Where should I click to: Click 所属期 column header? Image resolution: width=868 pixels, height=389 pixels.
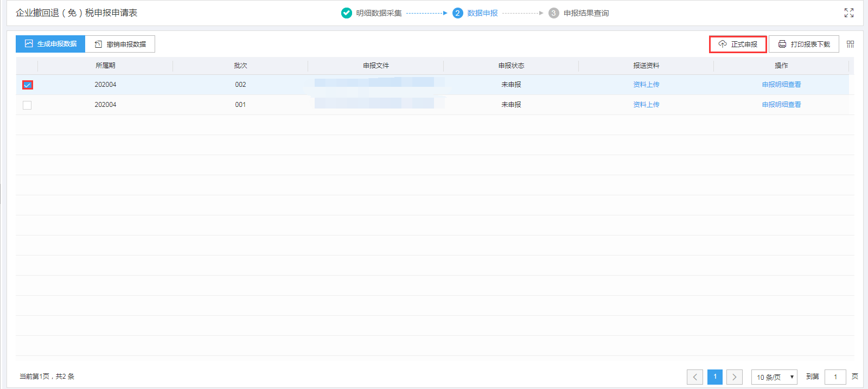(105, 66)
